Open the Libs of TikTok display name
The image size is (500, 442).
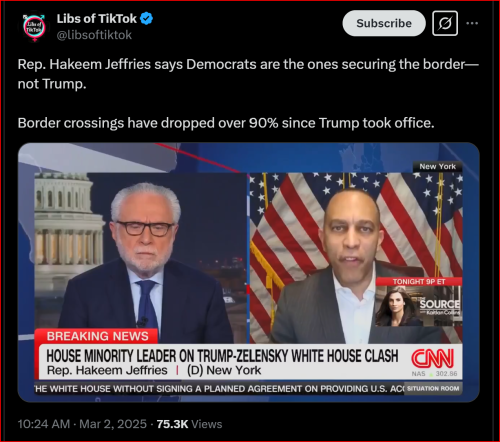pyautogui.click(x=97, y=19)
